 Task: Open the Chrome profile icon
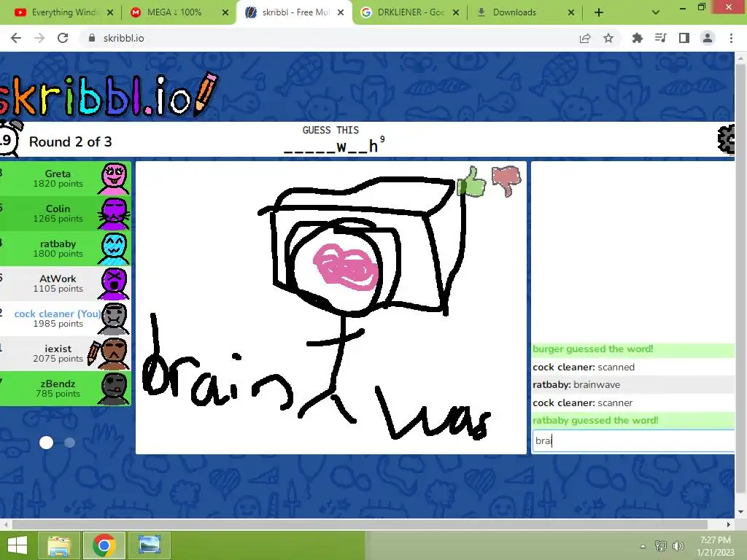click(708, 38)
